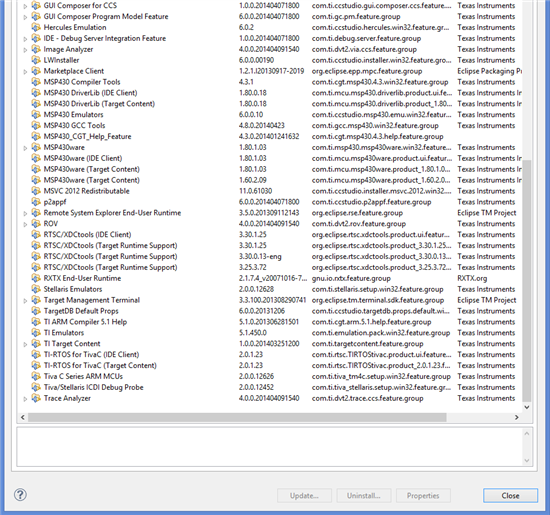Click the TargetDB Default Props icon

[x=36, y=311]
